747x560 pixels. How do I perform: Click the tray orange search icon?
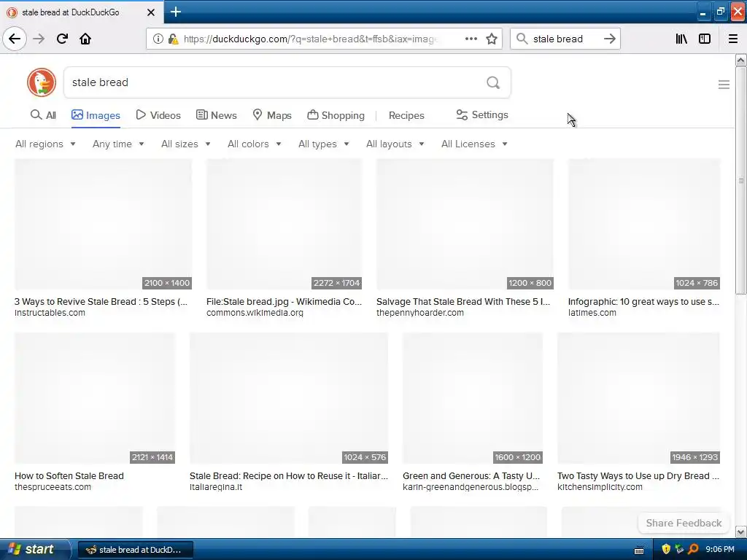(x=693, y=549)
